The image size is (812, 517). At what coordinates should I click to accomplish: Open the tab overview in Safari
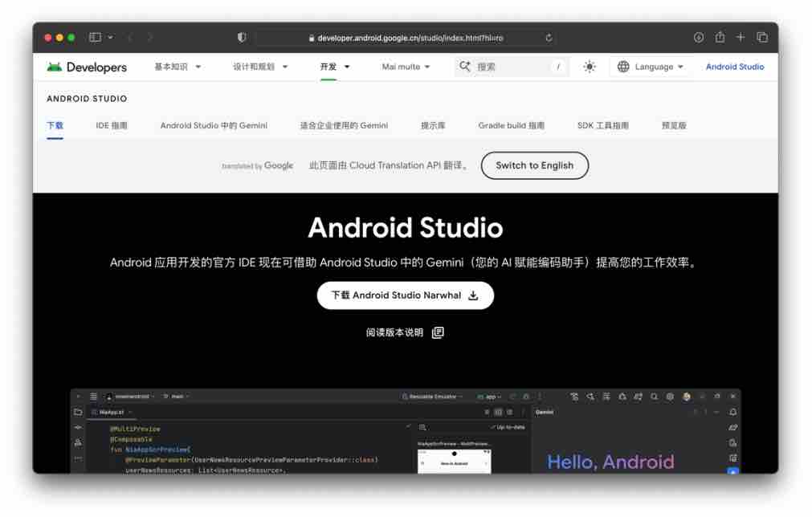coord(761,37)
